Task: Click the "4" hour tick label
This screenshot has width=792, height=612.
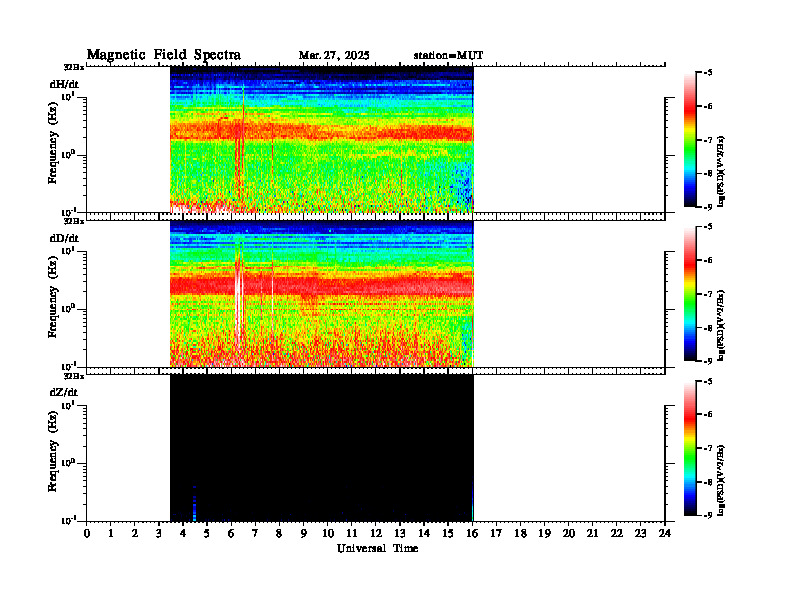Action: pos(183,534)
